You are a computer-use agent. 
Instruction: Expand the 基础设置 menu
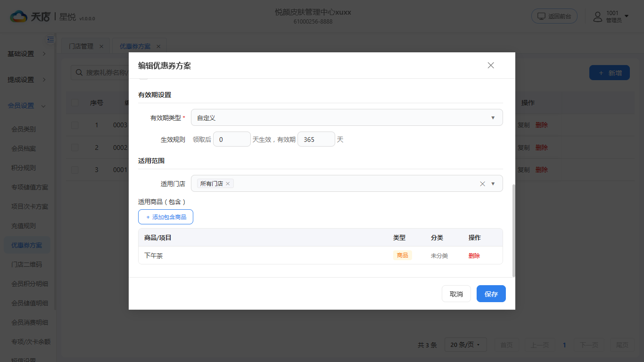click(x=27, y=54)
